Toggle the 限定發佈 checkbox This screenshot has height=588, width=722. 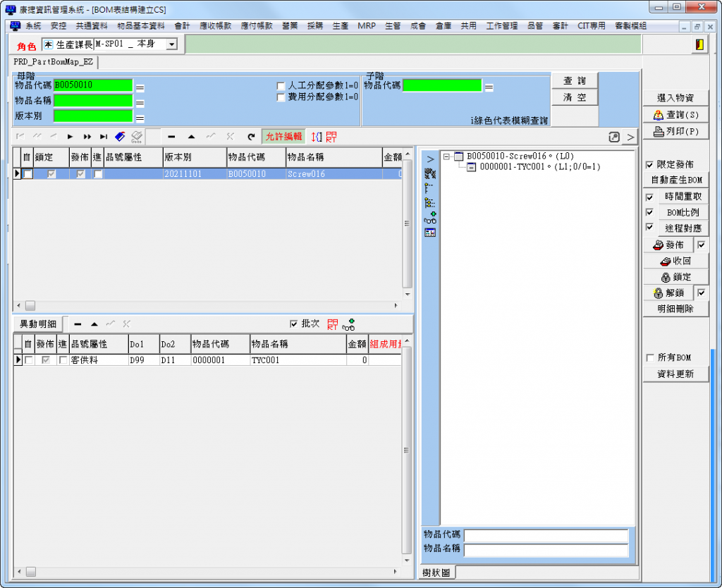click(x=649, y=164)
